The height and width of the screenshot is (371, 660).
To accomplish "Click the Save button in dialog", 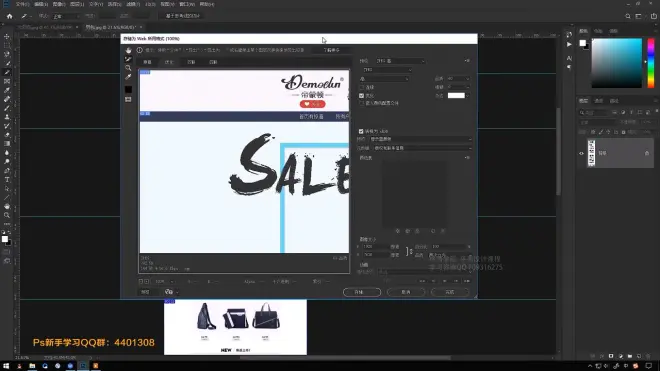I will [362, 292].
